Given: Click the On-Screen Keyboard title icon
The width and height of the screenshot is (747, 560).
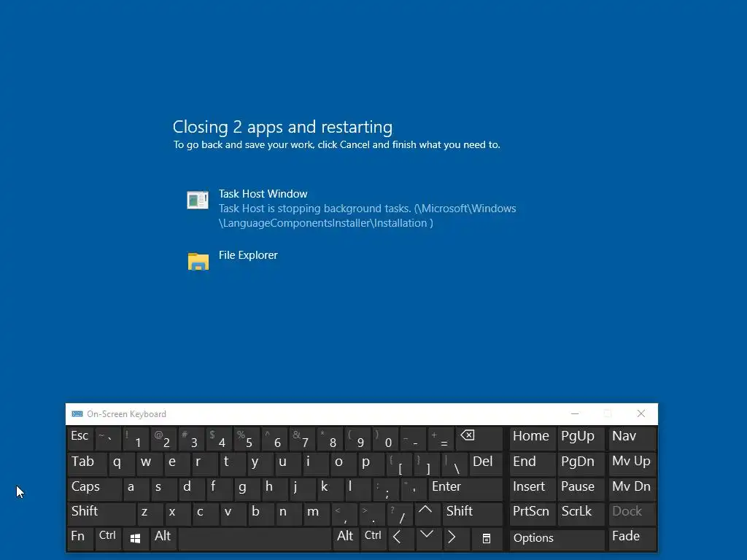Looking at the screenshot, I should click(x=77, y=414).
